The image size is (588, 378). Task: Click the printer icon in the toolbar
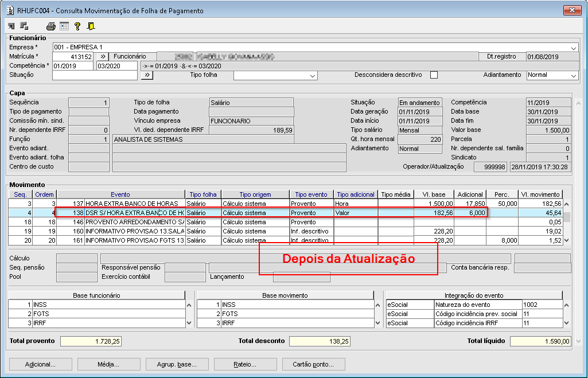click(51, 26)
